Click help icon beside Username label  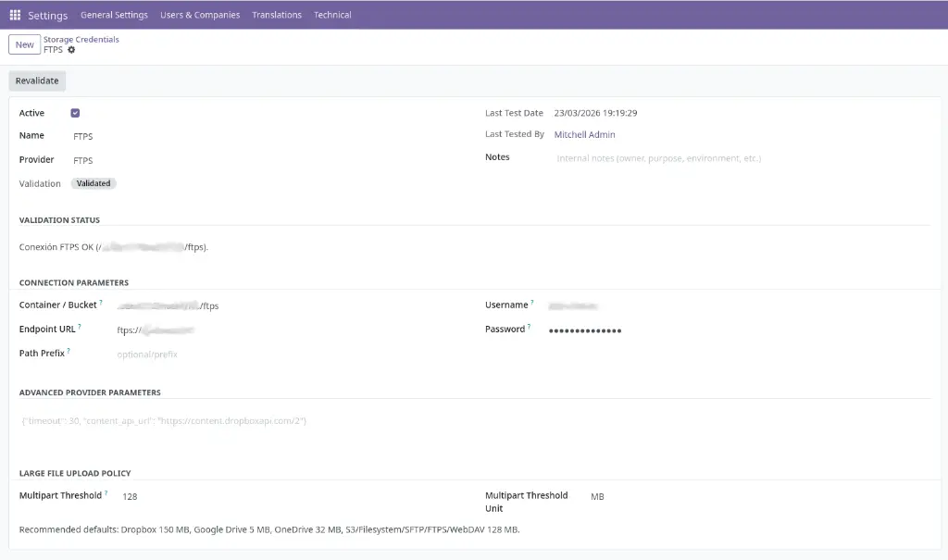click(532, 302)
